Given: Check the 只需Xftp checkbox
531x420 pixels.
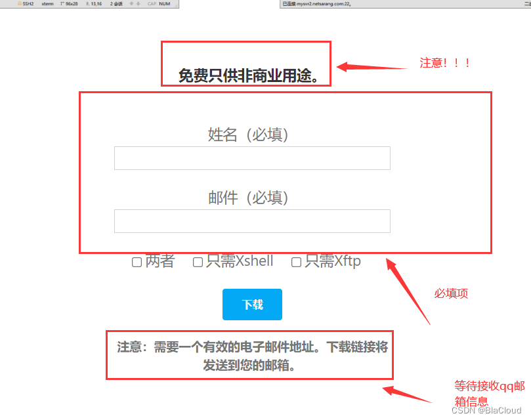Looking at the screenshot, I should coord(296,262).
